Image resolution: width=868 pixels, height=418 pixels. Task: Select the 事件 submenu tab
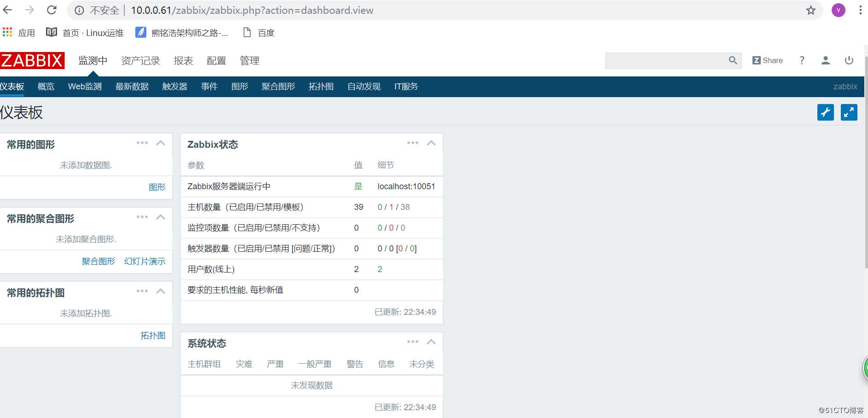(209, 87)
